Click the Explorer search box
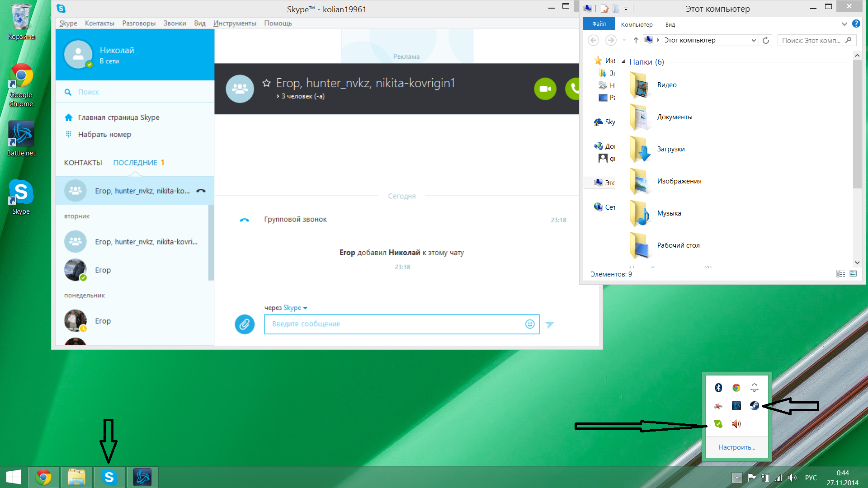This screenshot has height=488, width=868. tap(816, 40)
